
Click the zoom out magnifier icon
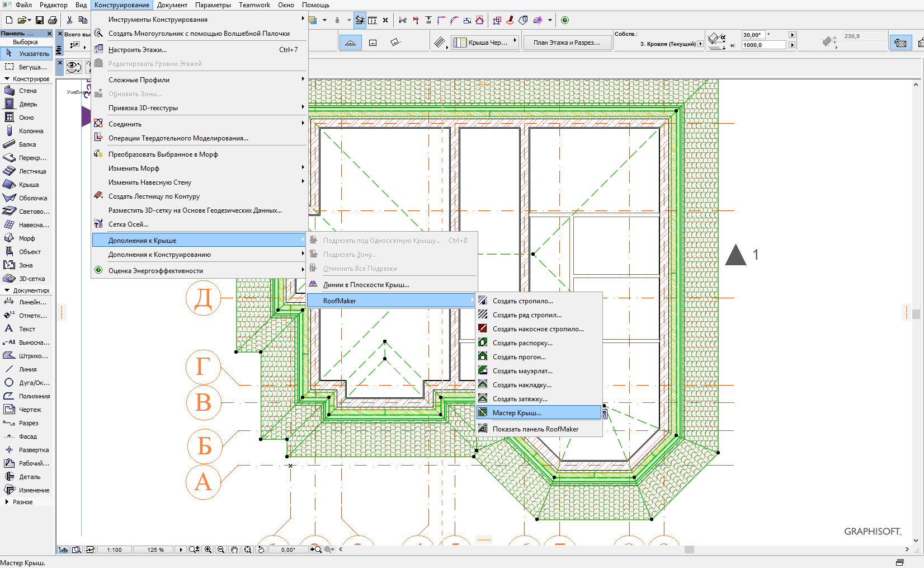point(221,550)
